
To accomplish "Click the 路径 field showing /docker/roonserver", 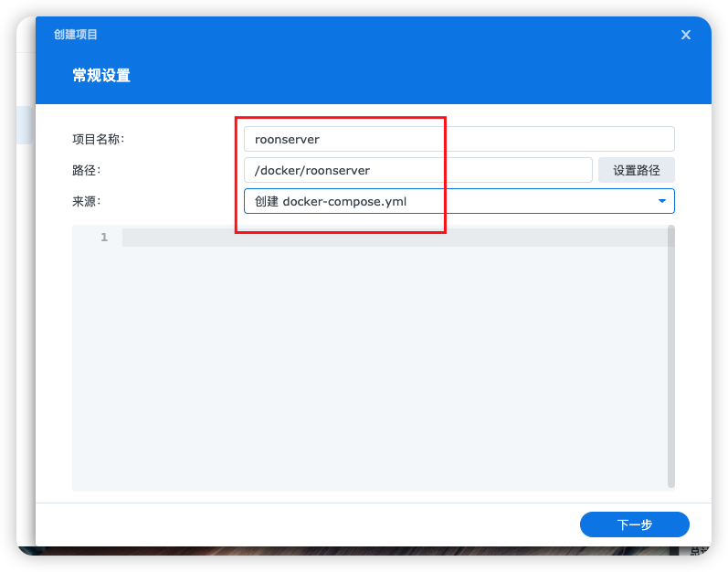I will click(417, 170).
